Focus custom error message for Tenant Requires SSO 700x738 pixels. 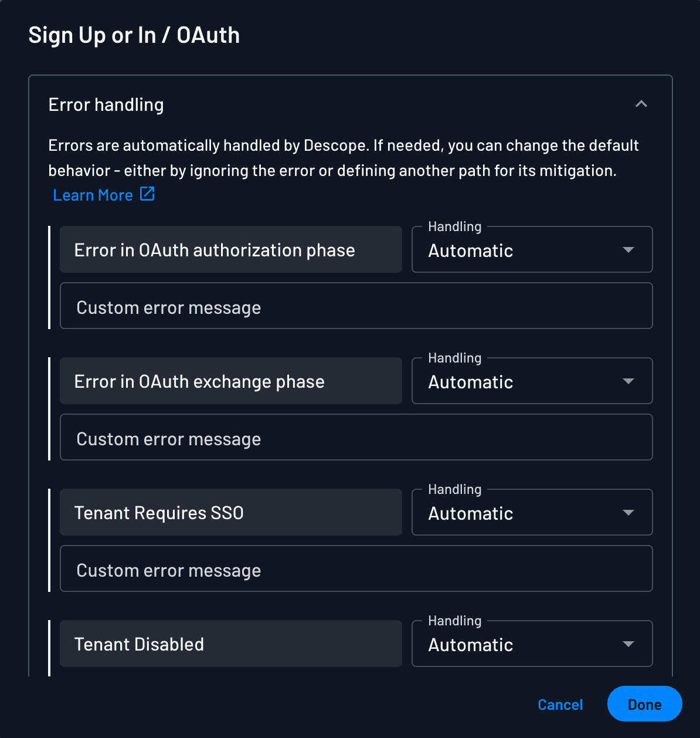point(356,570)
